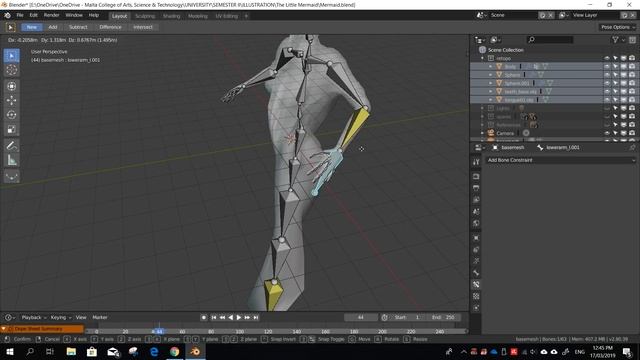Open the Breakdowner pose tool
The image size is (640, 360).
coord(11,176)
